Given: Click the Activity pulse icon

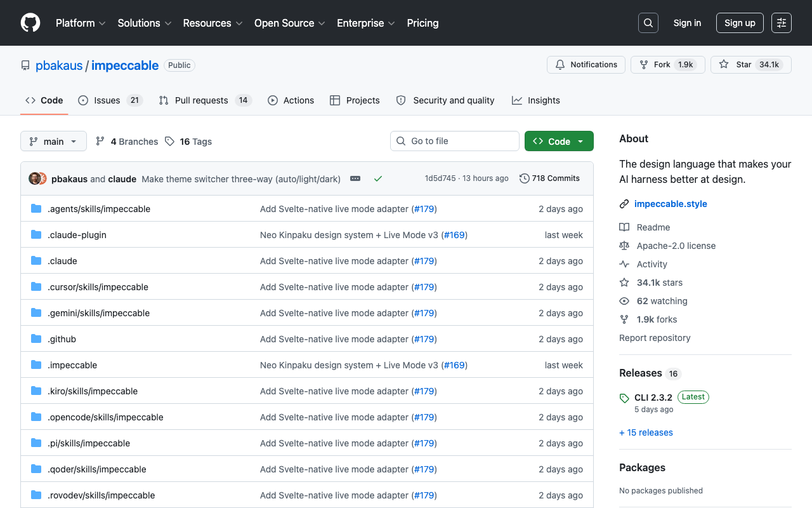Looking at the screenshot, I should coord(624,264).
